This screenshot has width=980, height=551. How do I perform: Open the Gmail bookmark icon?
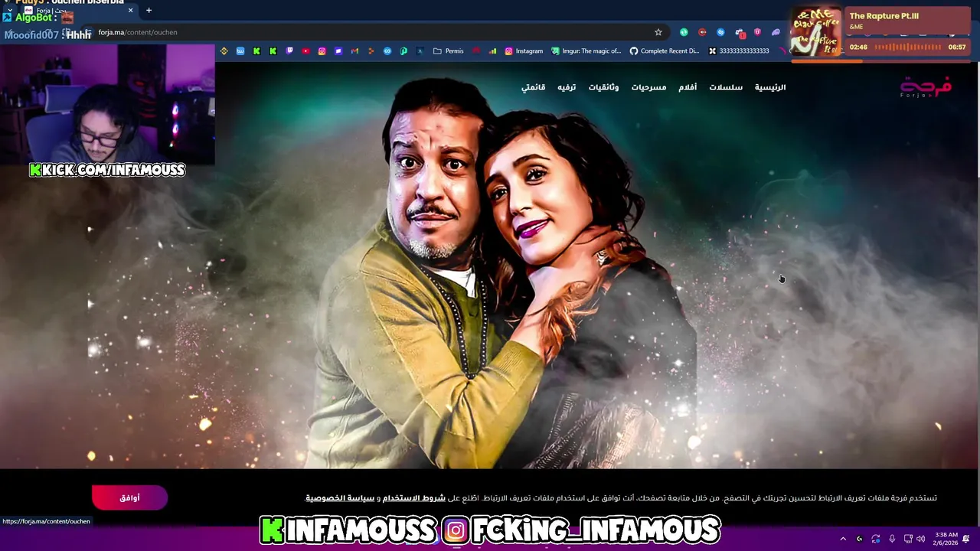354,51
